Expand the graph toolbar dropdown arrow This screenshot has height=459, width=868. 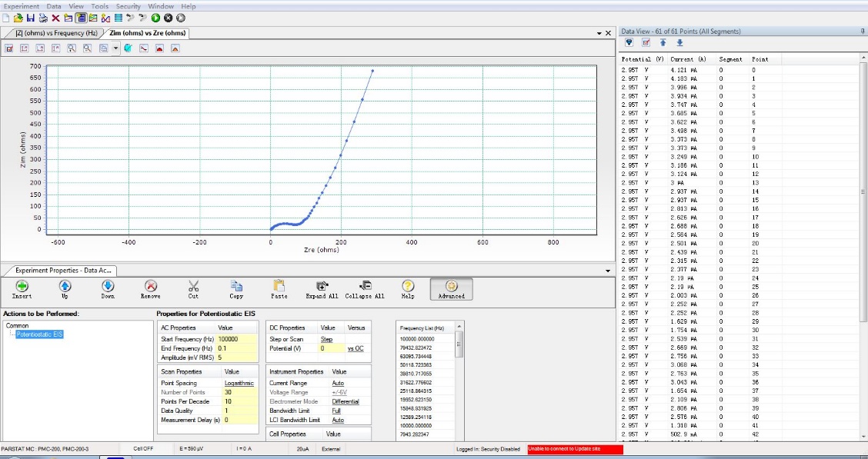[115, 48]
